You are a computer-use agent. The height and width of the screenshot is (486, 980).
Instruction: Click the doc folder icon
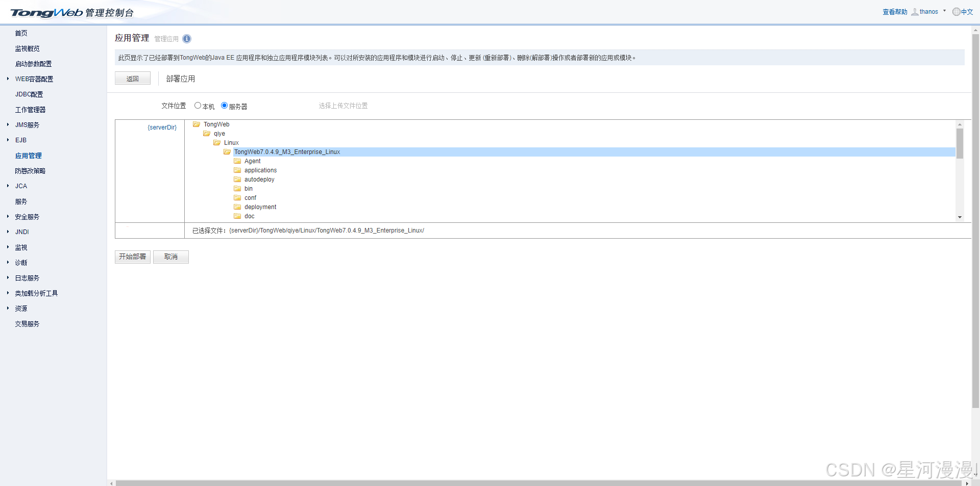click(237, 216)
